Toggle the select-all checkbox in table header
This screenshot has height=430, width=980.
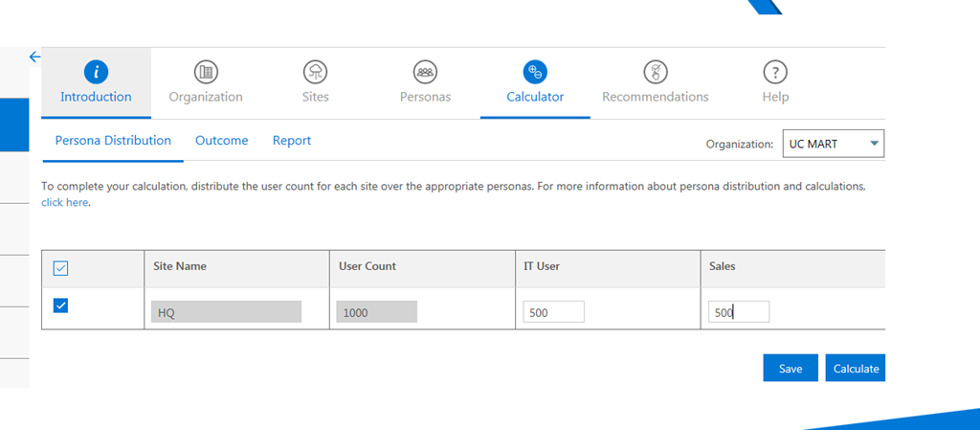click(60, 268)
